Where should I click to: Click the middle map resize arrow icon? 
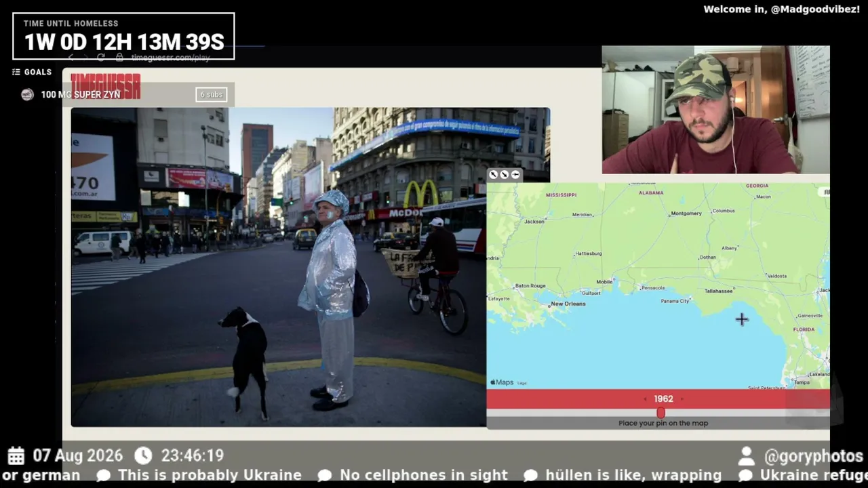505,175
